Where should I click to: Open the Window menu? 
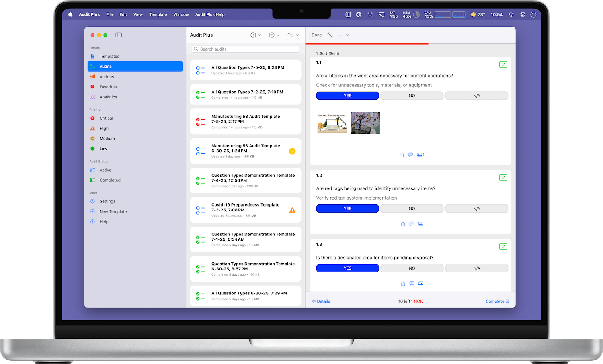pos(181,14)
